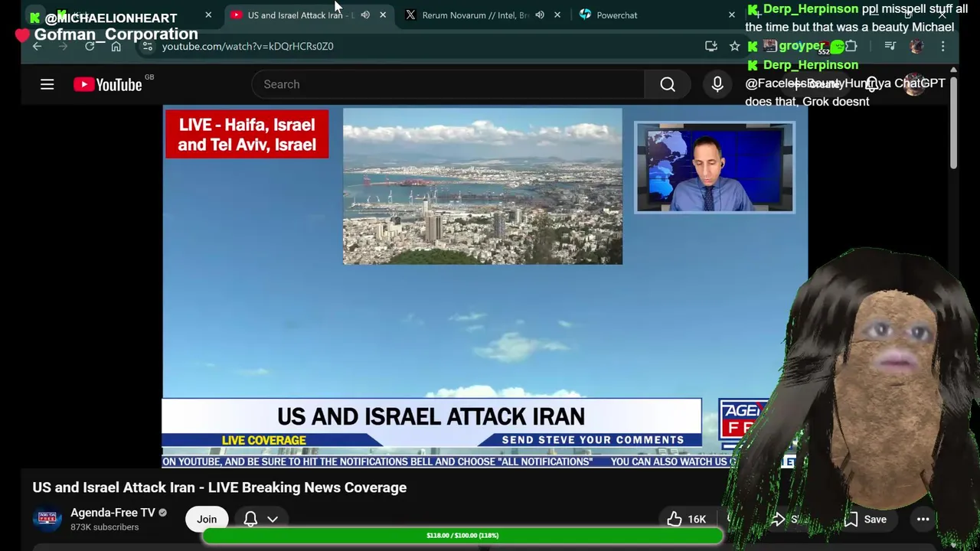Image resolution: width=980 pixels, height=551 pixels.
Task: Click the browser address bar URL
Action: point(247,46)
